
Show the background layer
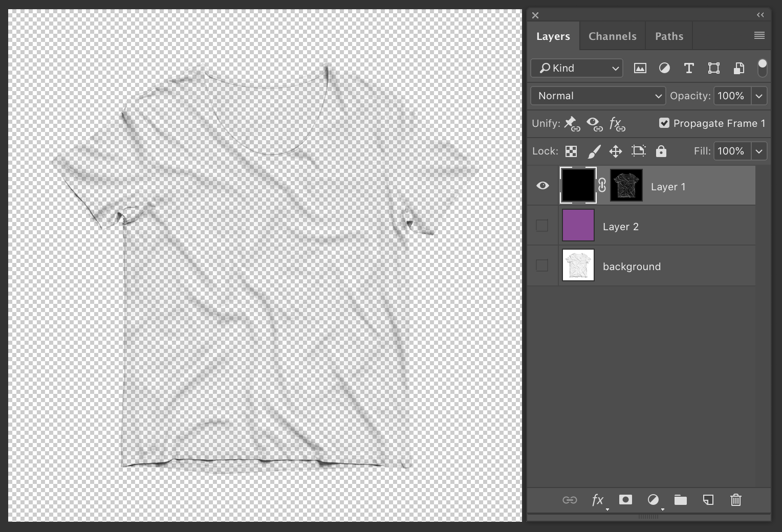[542, 265]
